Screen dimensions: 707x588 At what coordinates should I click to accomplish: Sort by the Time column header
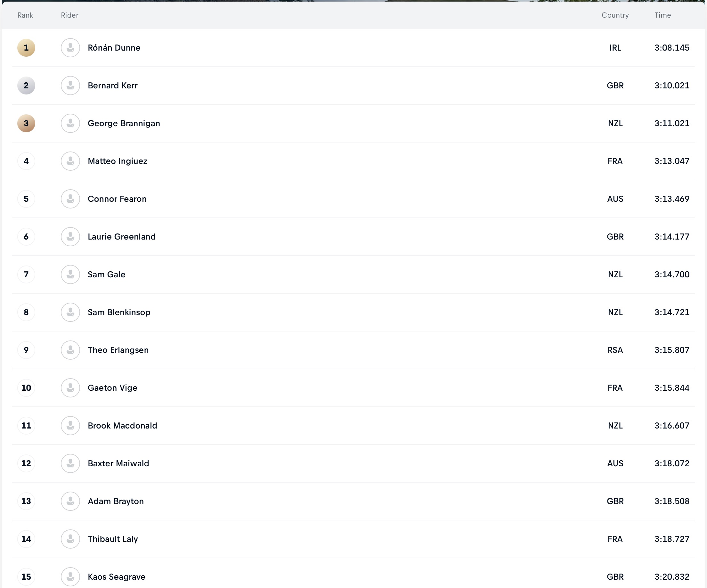[x=662, y=15]
